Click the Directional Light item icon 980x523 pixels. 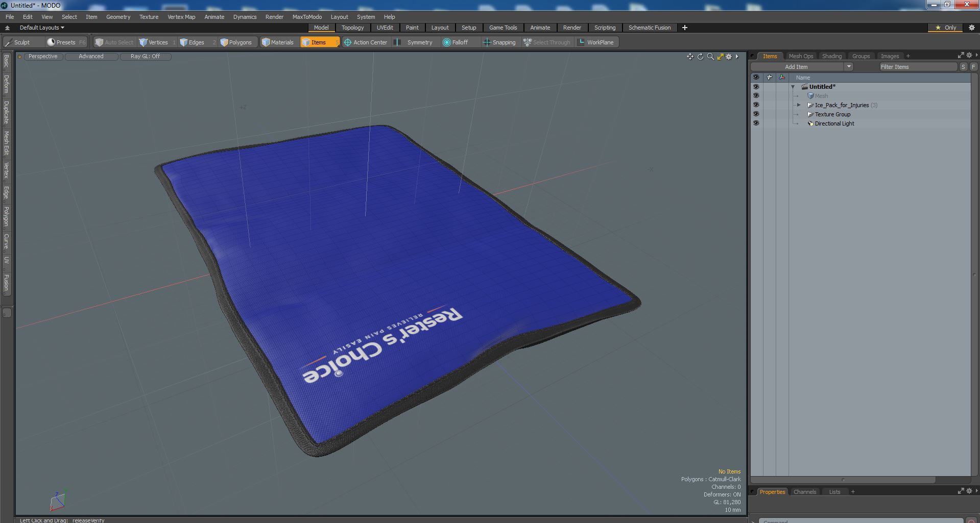point(810,123)
